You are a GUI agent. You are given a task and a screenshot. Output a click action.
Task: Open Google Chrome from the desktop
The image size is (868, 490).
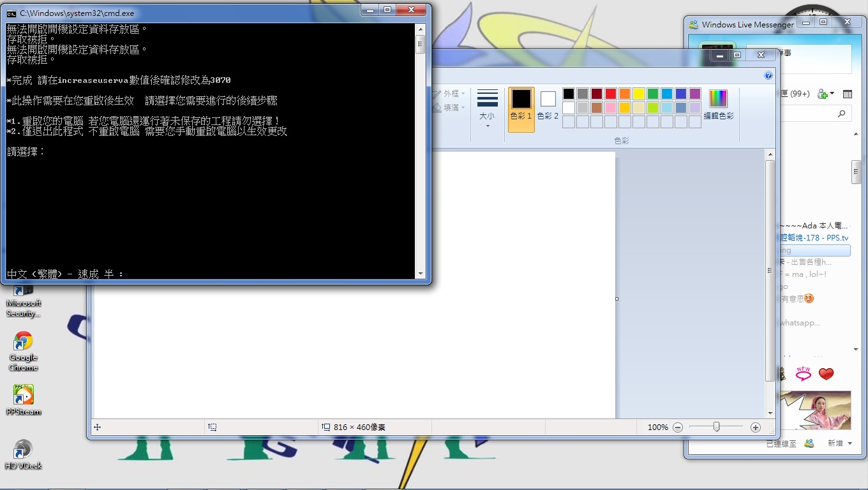pyautogui.click(x=24, y=349)
